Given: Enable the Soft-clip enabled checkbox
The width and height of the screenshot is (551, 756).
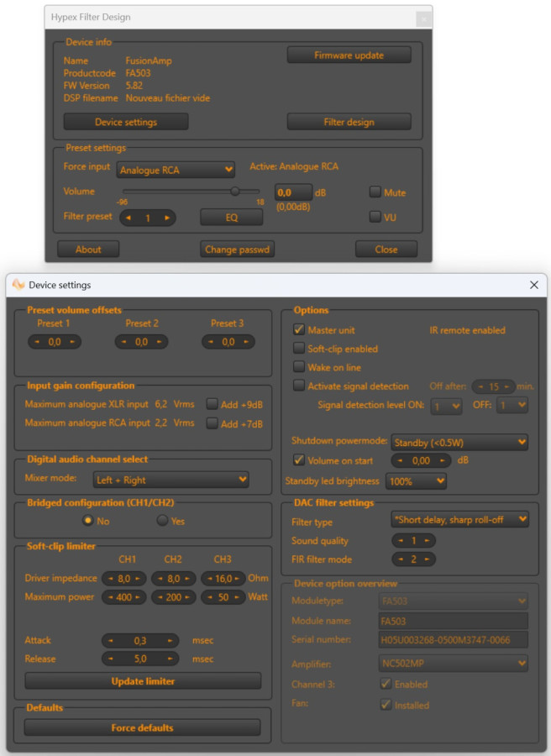Looking at the screenshot, I should [x=299, y=348].
